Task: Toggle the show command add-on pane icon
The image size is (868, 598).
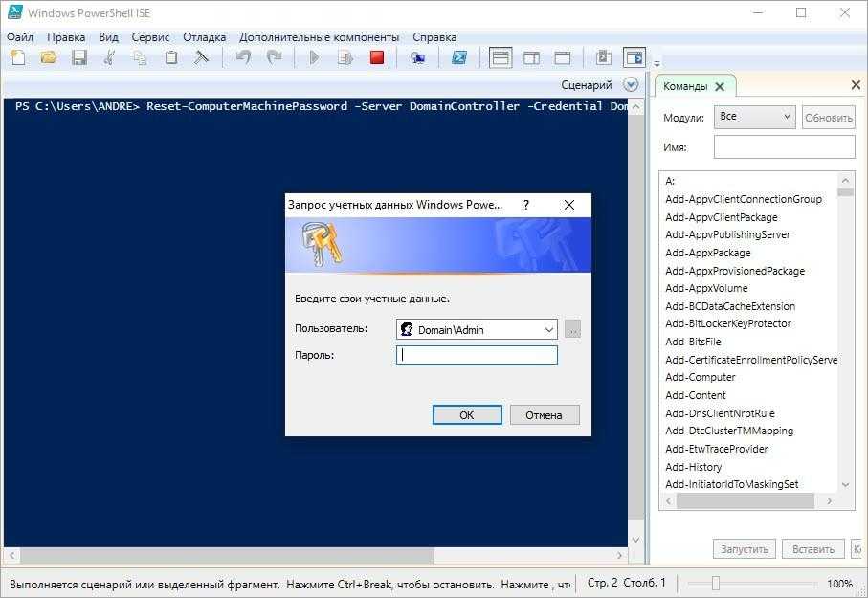Action: click(634, 58)
